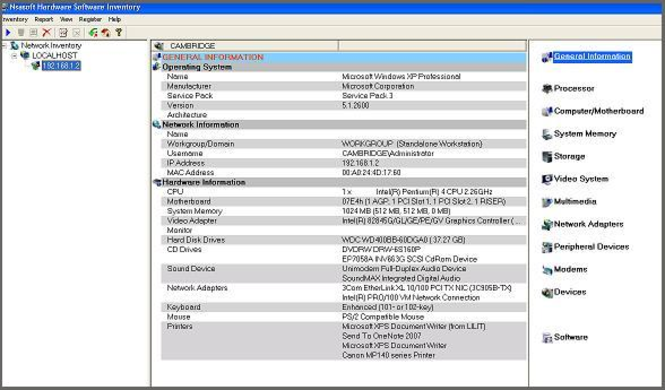Collapse the Network Inventory tree root

tap(4, 45)
